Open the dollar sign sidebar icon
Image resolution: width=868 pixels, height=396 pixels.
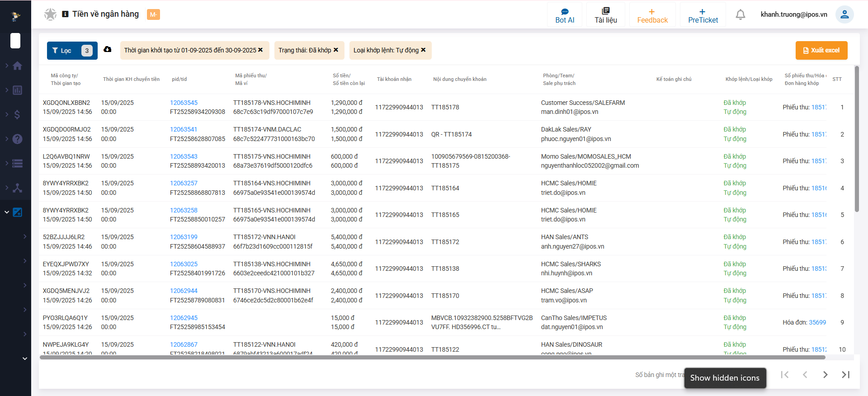(x=17, y=115)
